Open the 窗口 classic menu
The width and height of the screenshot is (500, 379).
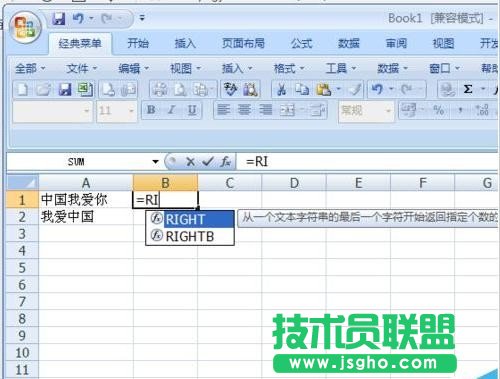tap(444, 69)
